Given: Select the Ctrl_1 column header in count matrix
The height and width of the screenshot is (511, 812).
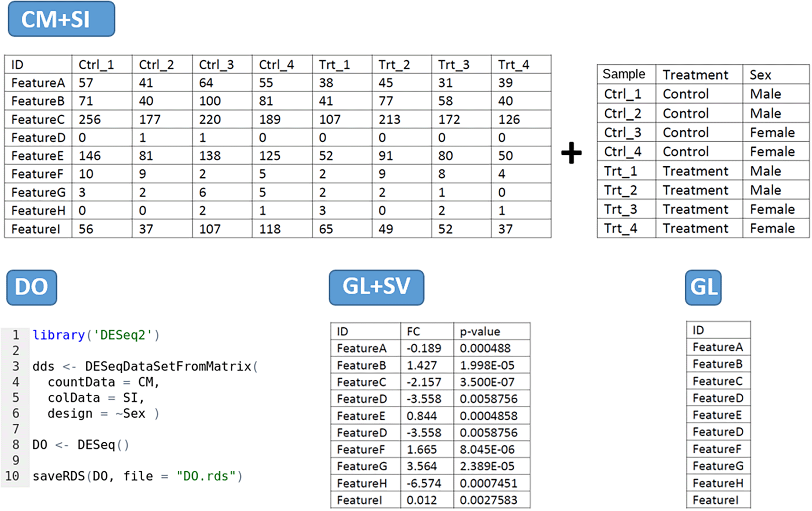Looking at the screenshot, I should pos(96,65).
